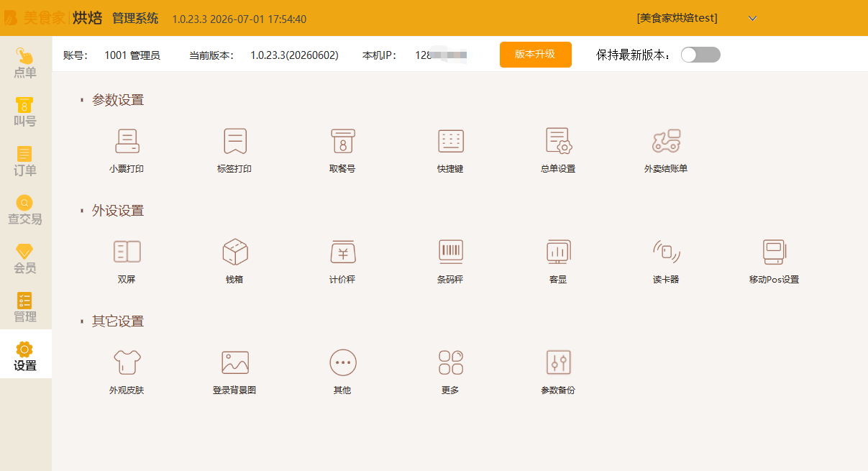Go to the 叫号 queue calling sidebar tab

25,112
